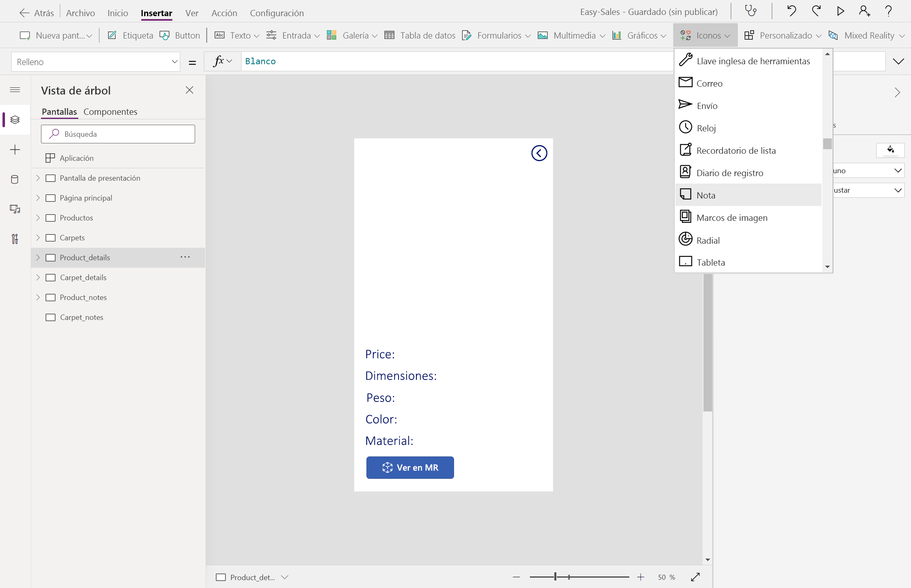Insert the Radial icon from list
Screen dimensions: 911x588
[x=708, y=240]
